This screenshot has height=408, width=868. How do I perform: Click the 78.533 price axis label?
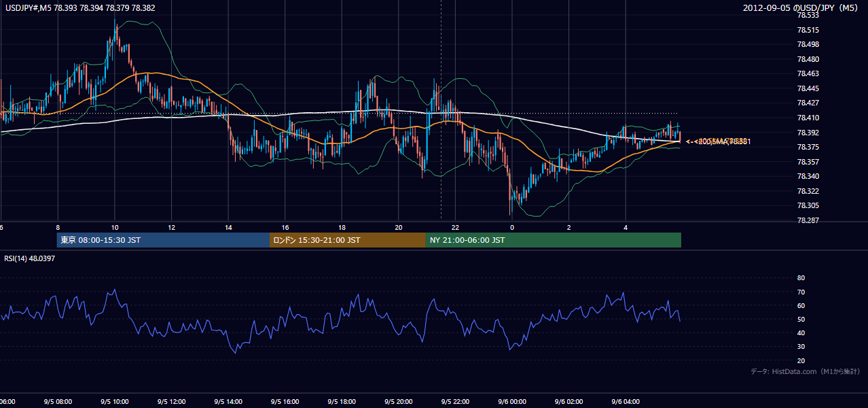pos(808,16)
